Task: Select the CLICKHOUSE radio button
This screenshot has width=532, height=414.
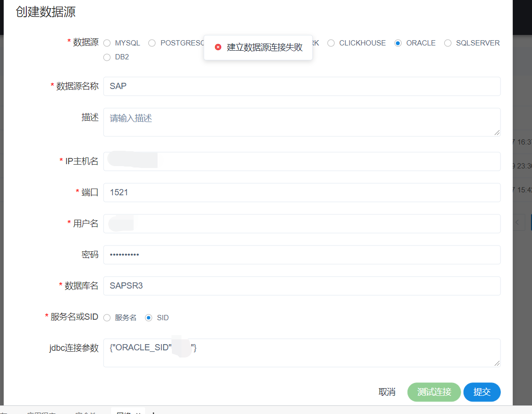Action: coord(331,43)
